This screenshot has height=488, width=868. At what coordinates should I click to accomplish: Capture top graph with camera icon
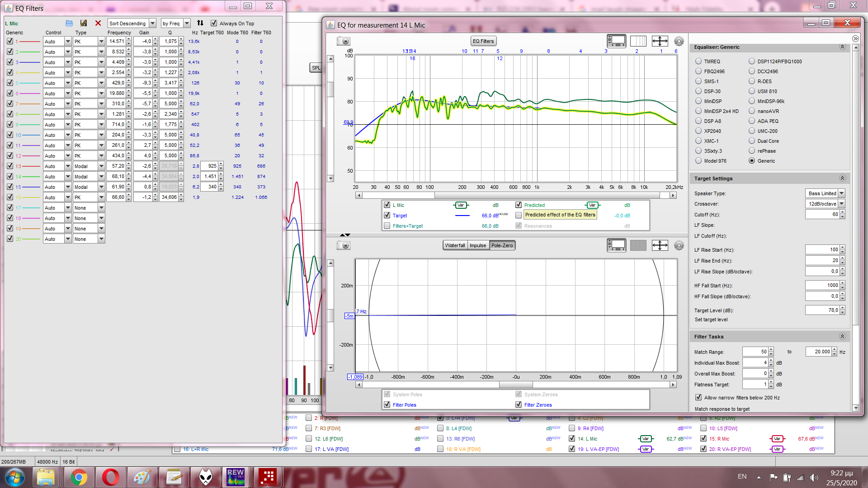coord(344,41)
